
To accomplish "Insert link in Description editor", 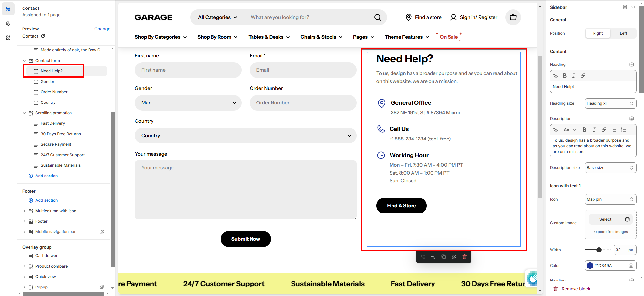I will (604, 130).
